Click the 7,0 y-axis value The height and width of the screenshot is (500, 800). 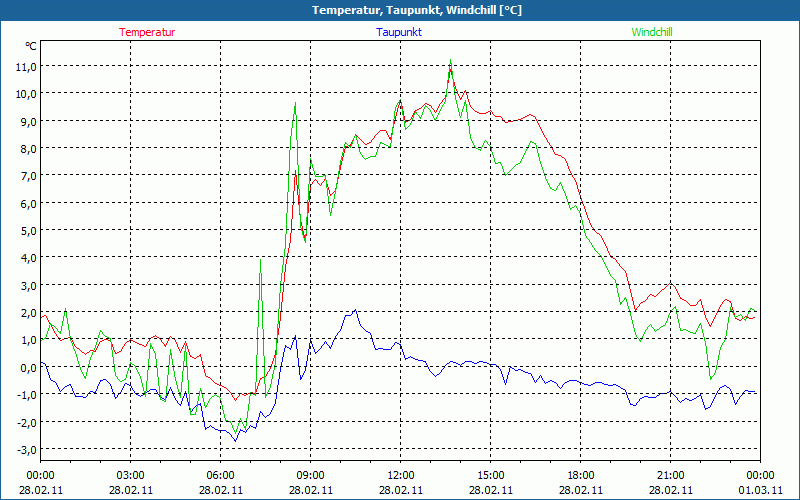click(29, 176)
